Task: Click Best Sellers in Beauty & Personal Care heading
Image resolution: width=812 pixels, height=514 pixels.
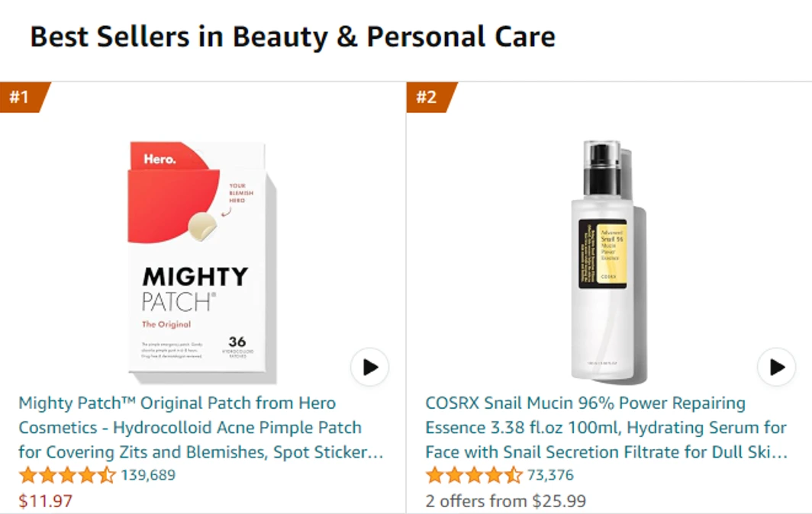Action: pyautogui.click(x=292, y=37)
